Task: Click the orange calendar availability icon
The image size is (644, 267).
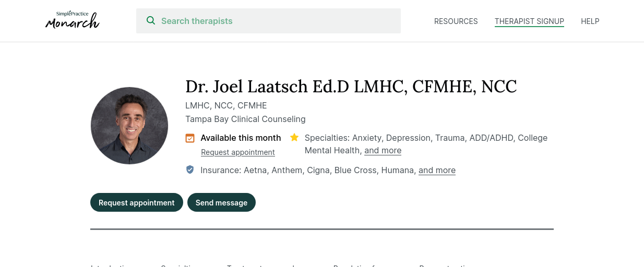Action: click(190, 138)
